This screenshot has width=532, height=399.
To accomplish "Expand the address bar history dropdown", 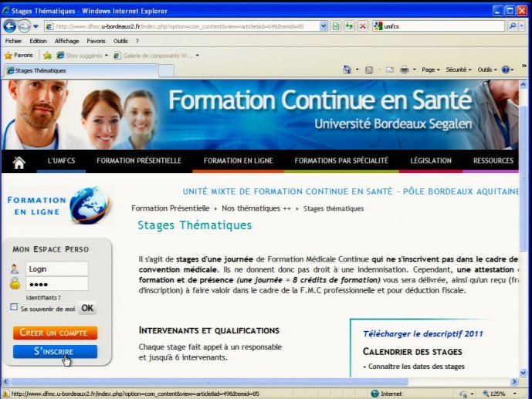I will [324, 26].
